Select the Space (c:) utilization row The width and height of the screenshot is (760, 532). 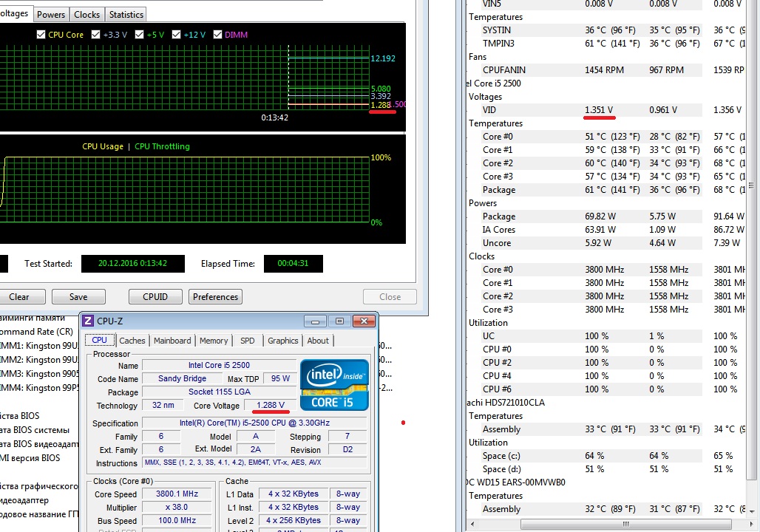608,456
